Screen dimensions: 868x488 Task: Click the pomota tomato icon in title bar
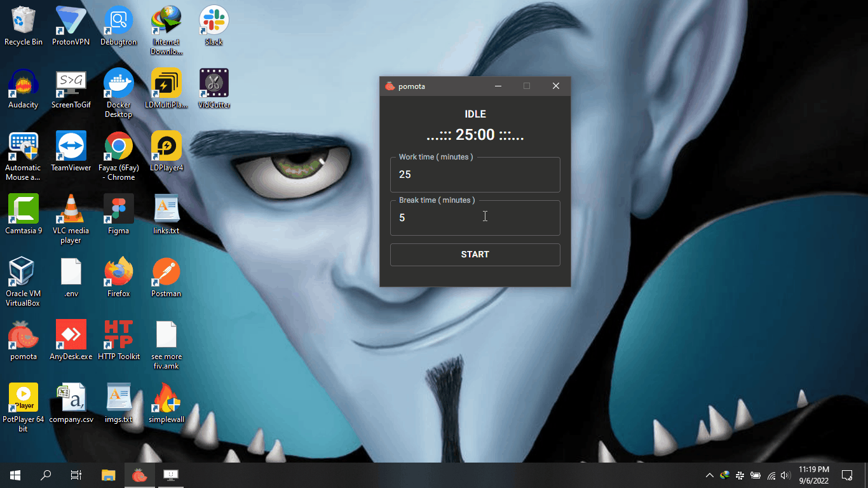[390, 86]
